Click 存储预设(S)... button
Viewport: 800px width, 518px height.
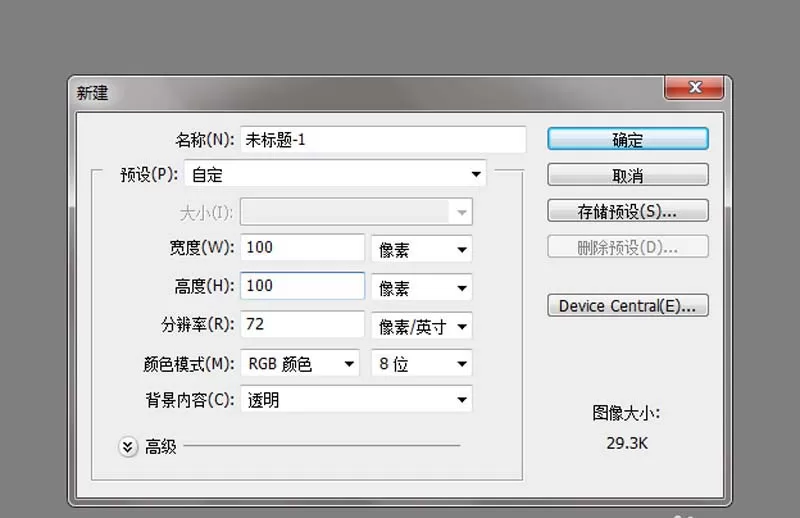coord(628,211)
